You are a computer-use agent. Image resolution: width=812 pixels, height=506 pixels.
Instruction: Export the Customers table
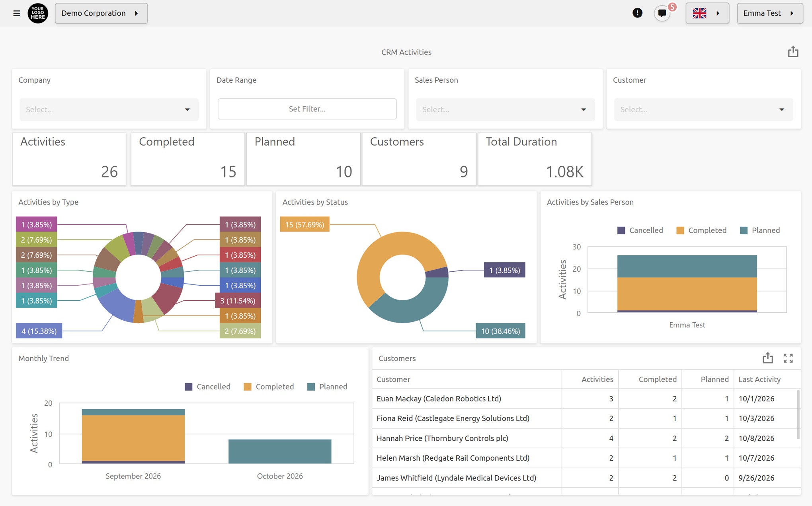pos(767,358)
